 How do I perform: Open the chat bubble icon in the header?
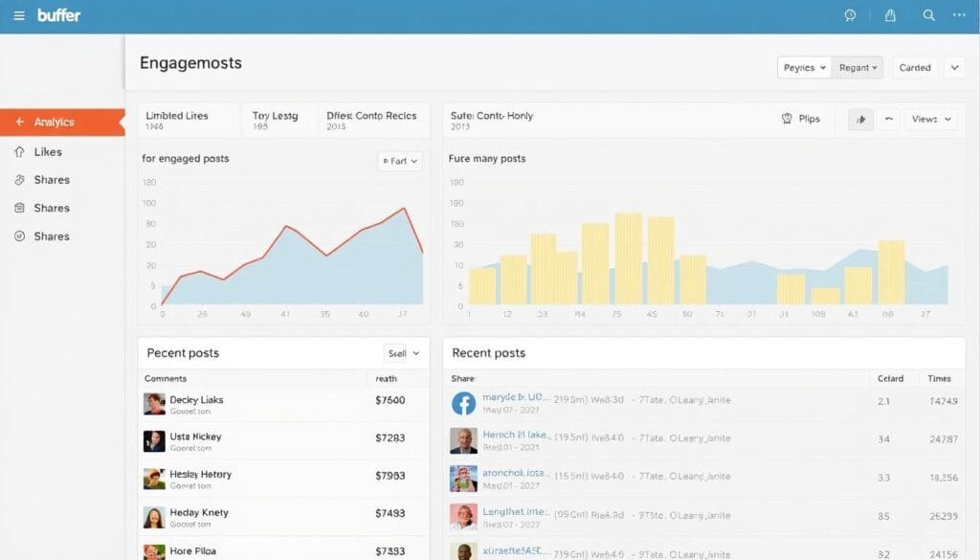850,15
